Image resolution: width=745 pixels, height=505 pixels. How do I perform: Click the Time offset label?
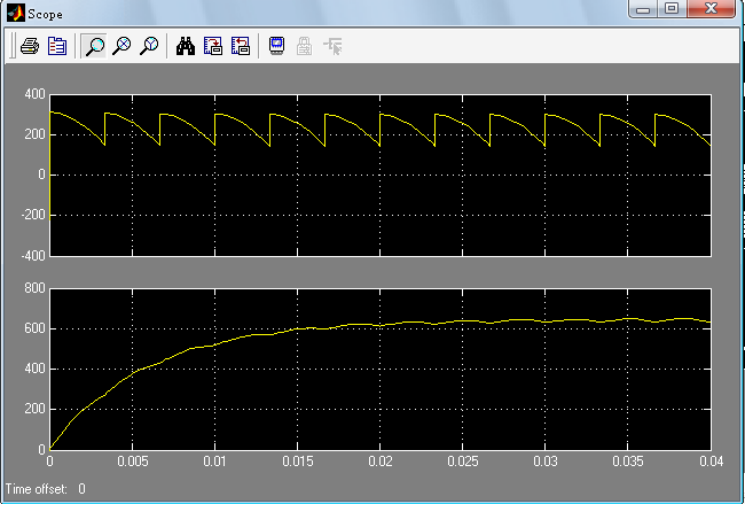tap(36, 489)
